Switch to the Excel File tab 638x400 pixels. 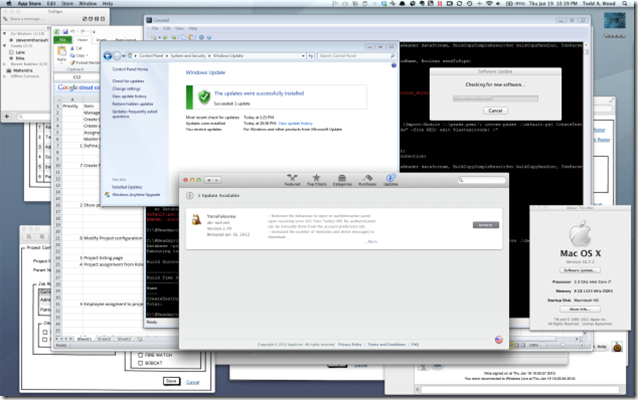[x=63, y=40]
